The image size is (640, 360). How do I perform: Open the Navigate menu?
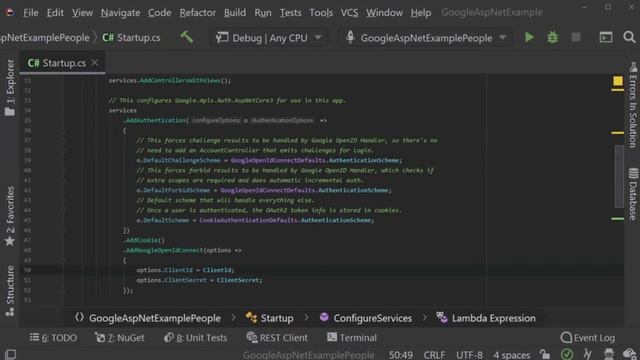120,13
